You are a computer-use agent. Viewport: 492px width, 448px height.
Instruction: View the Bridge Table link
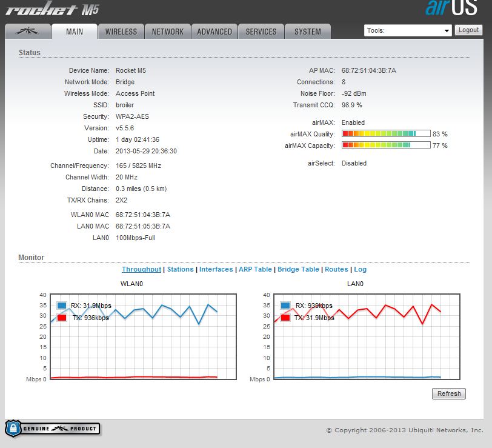298,269
